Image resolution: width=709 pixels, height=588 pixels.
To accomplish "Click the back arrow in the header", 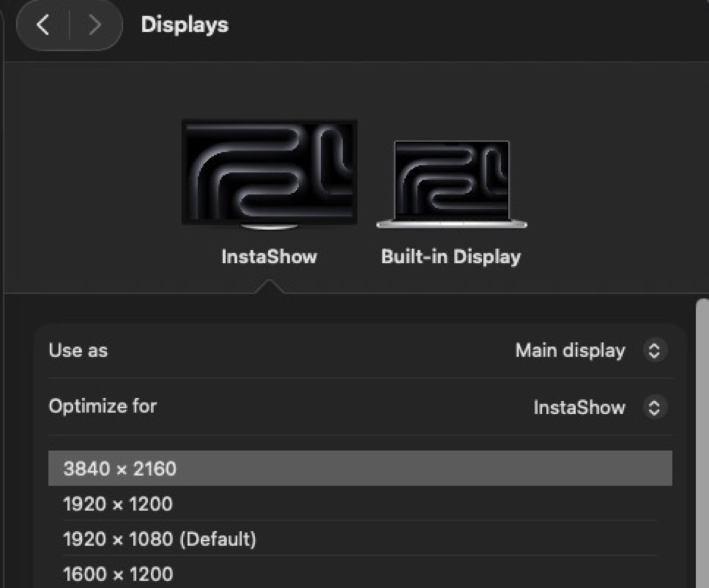I will (43, 25).
